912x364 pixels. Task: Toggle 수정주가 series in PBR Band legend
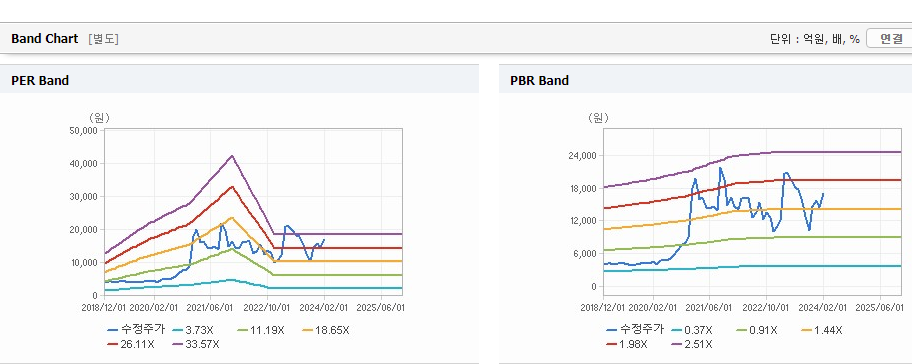coord(635,329)
